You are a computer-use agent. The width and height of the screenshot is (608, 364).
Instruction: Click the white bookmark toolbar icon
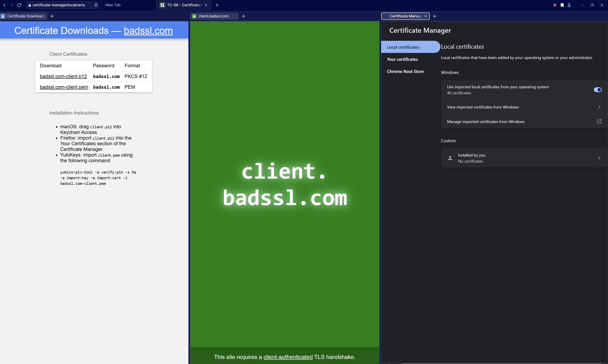pos(562,5)
